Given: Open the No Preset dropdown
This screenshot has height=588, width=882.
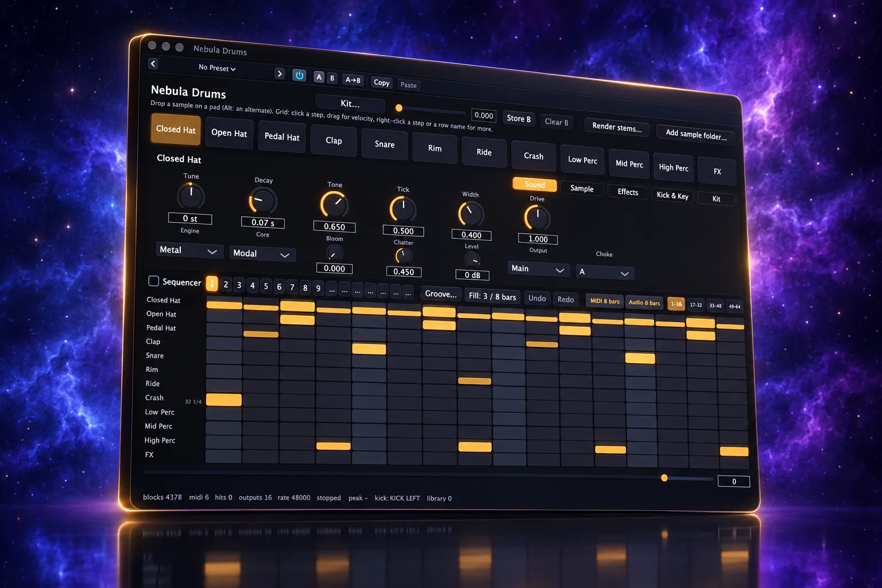Looking at the screenshot, I should coord(216,68).
